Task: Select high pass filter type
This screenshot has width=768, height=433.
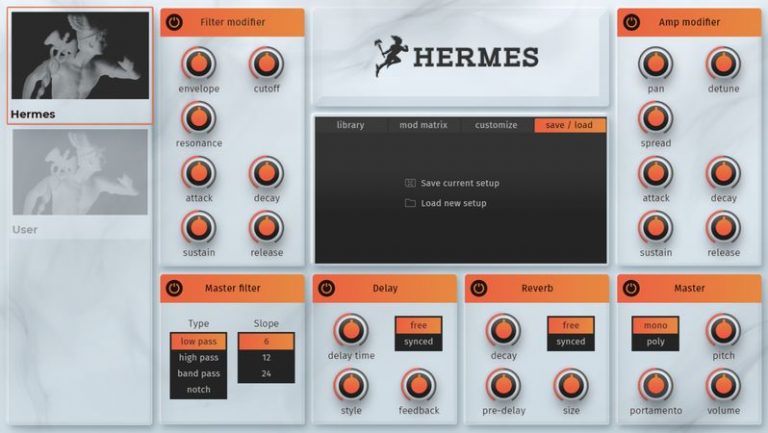Action: coord(198,358)
